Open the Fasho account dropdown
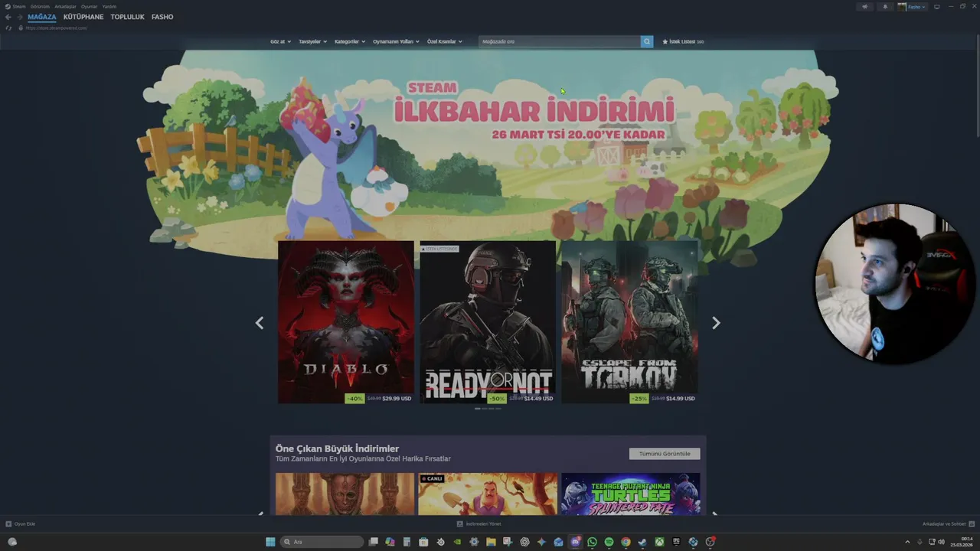Screen dimensions: 980x551 (x=916, y=7)
